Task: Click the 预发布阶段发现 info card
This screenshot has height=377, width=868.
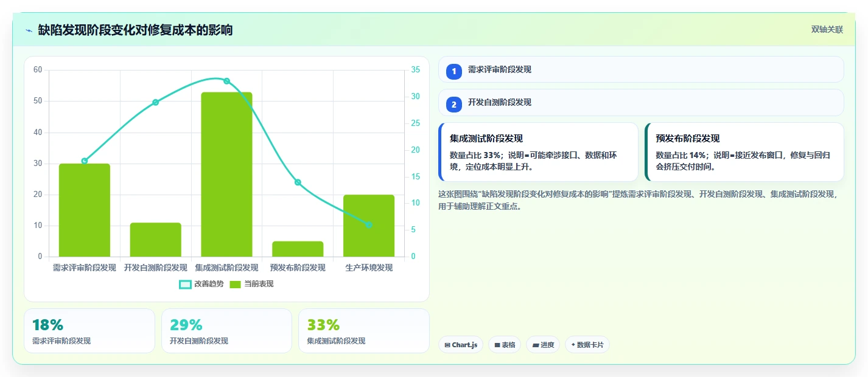Action: (744, 152)
